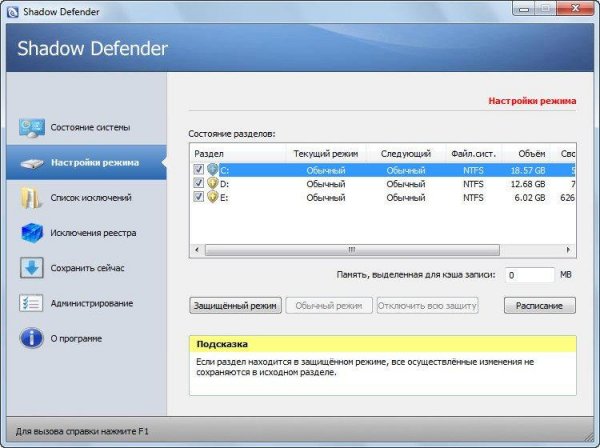Click the Список исключений folder icon
This screenshot has width=600, height=448.
coord(30,198)
